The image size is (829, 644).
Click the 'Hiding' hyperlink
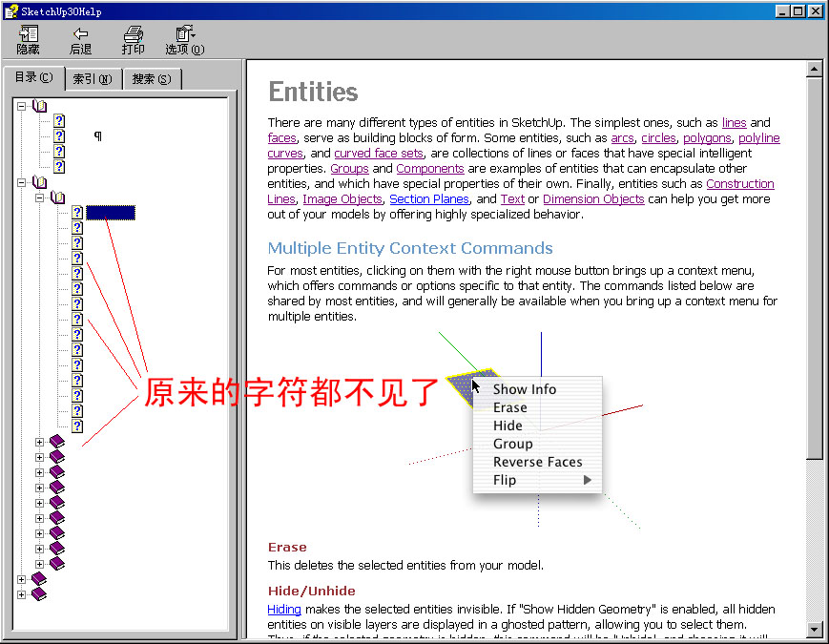tap(284, 609)
